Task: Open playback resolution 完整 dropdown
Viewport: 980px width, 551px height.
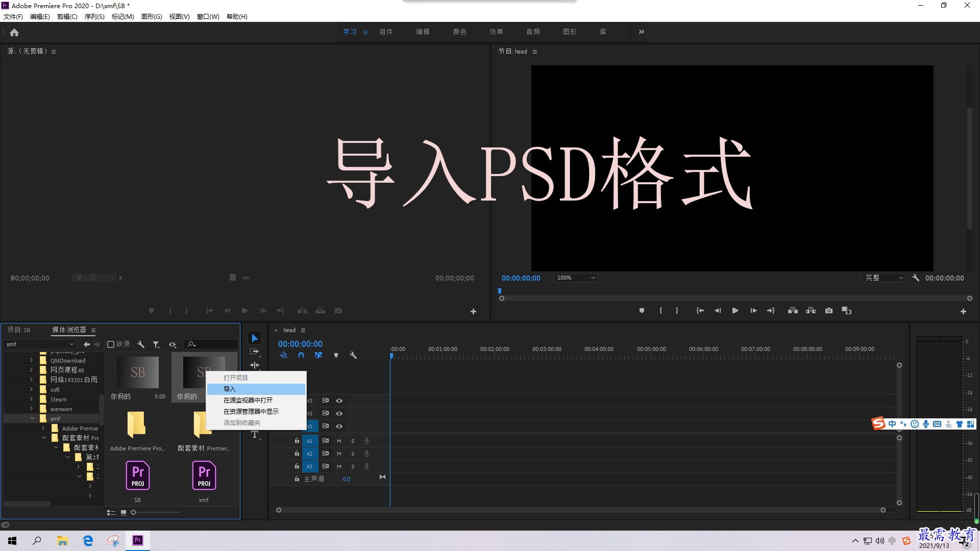Action: (x=884, y=278)
